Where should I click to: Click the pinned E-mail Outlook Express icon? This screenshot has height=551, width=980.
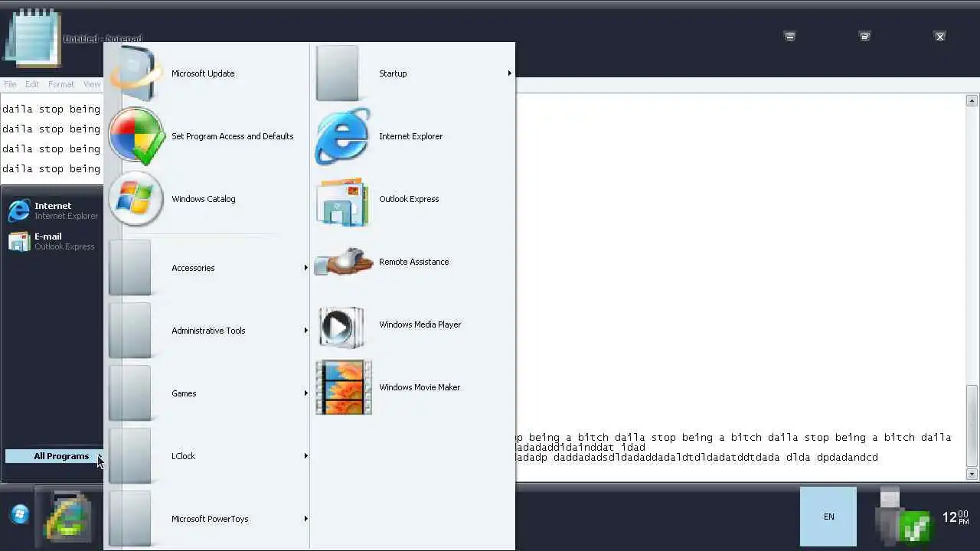click(18, 241)
